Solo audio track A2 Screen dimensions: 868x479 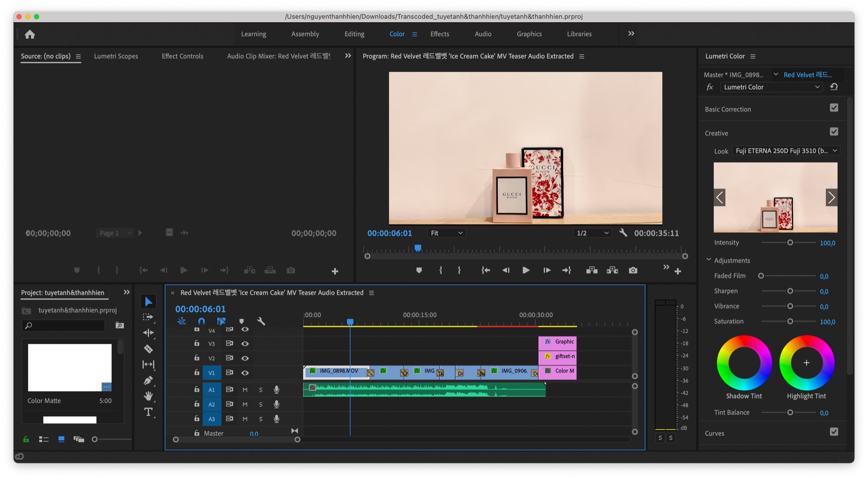260,404
